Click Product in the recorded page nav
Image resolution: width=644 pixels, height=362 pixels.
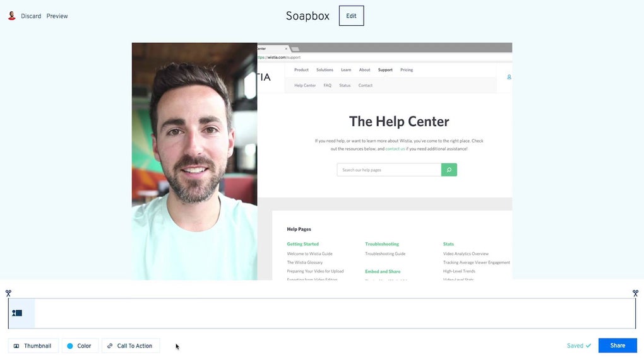tap(301, 70)
